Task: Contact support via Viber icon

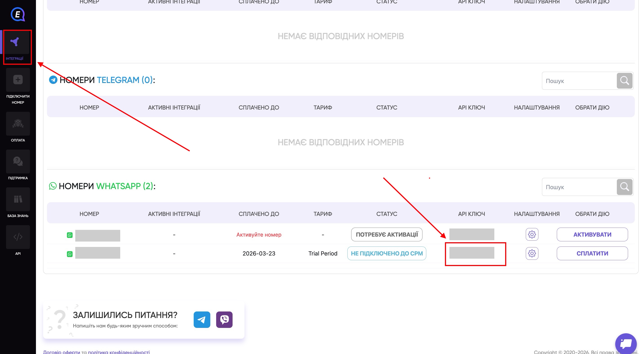Action: 224,319
